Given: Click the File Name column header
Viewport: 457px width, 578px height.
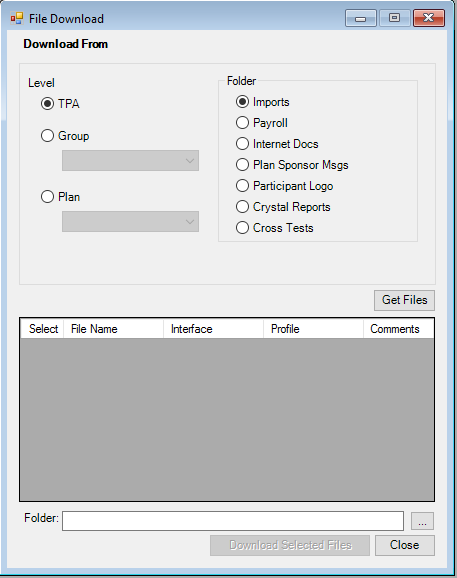Looking at the screenshot, I should (114, 329).
